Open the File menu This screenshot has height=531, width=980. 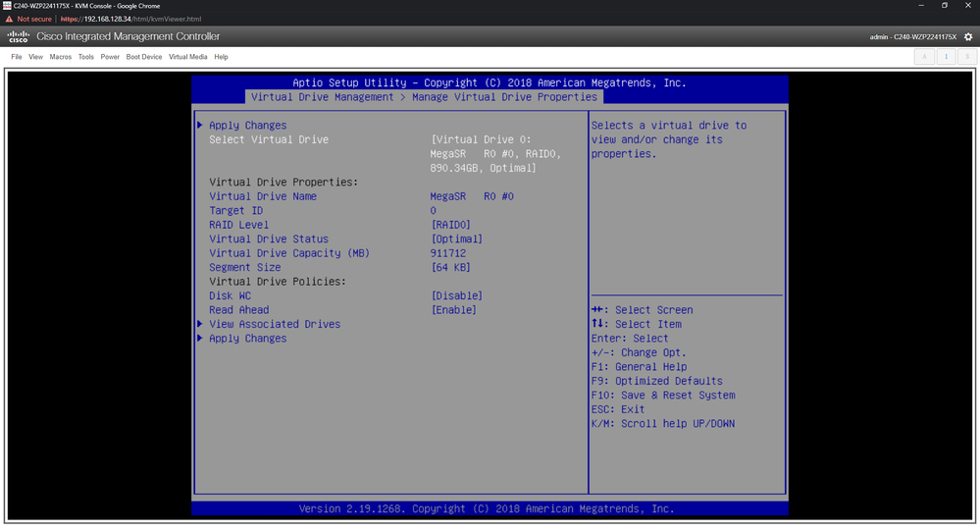click(x=17, y=57)
